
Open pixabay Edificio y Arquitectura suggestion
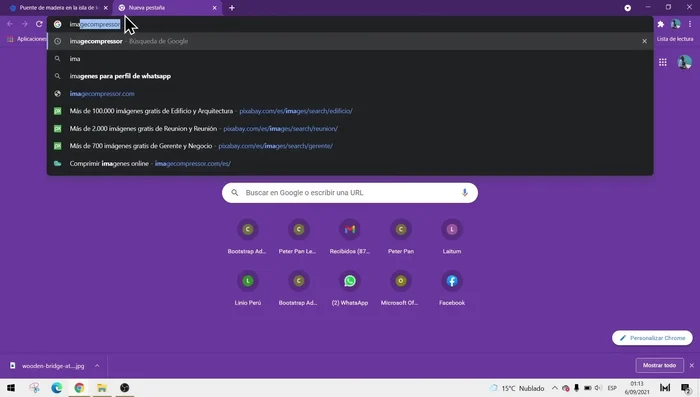pyautogui.click(x=350, y=111)
